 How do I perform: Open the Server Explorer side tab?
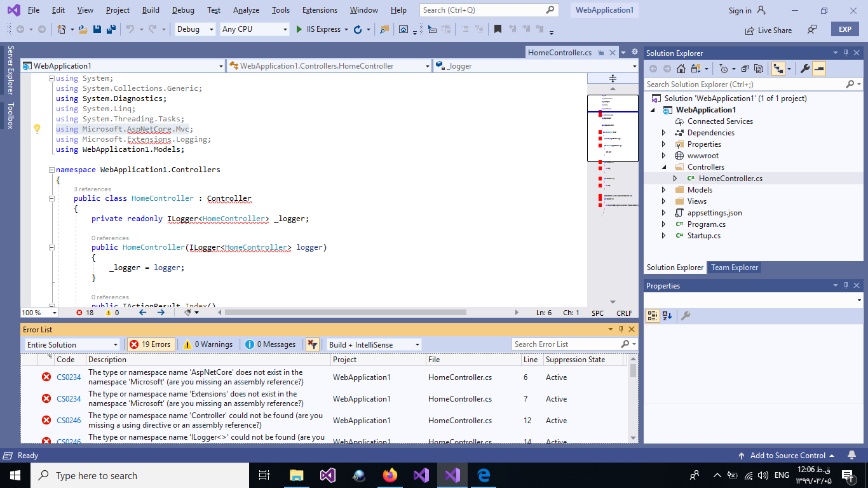tap(10, 71)
